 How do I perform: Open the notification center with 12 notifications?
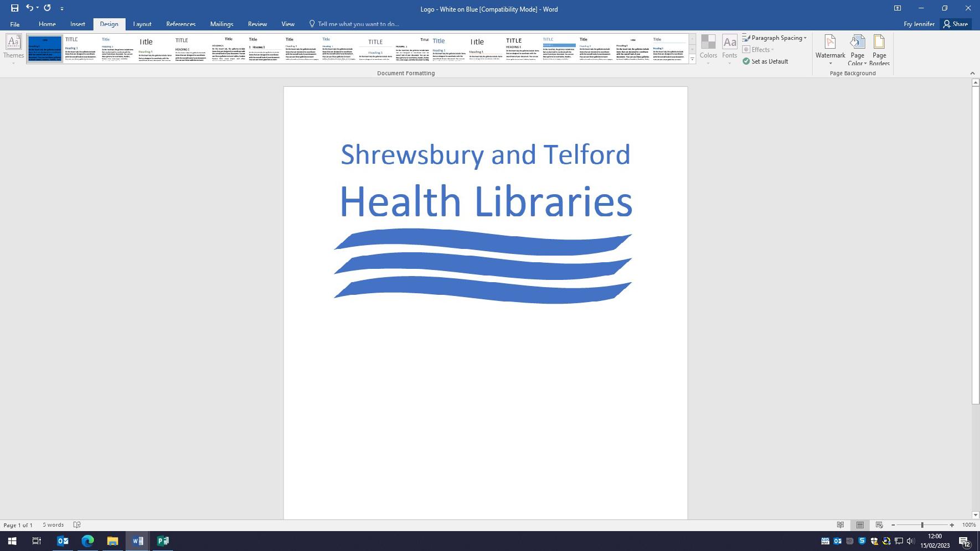pos(964,541)
